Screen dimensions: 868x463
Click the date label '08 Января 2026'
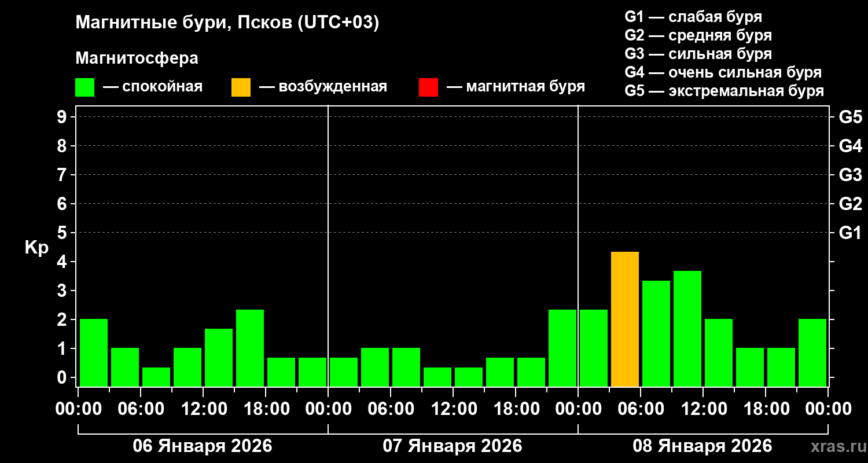[703, 446]
